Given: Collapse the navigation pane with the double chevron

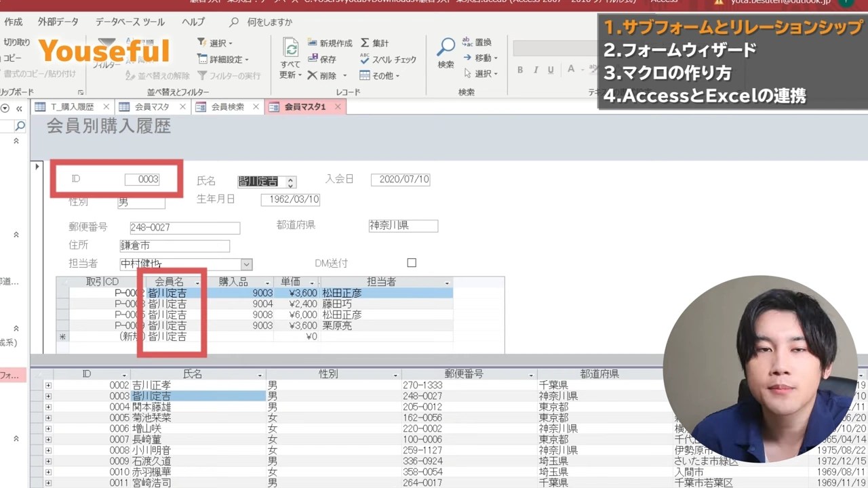Looking at the screenshot, I should pyautogui.click(x=20, y=108).
